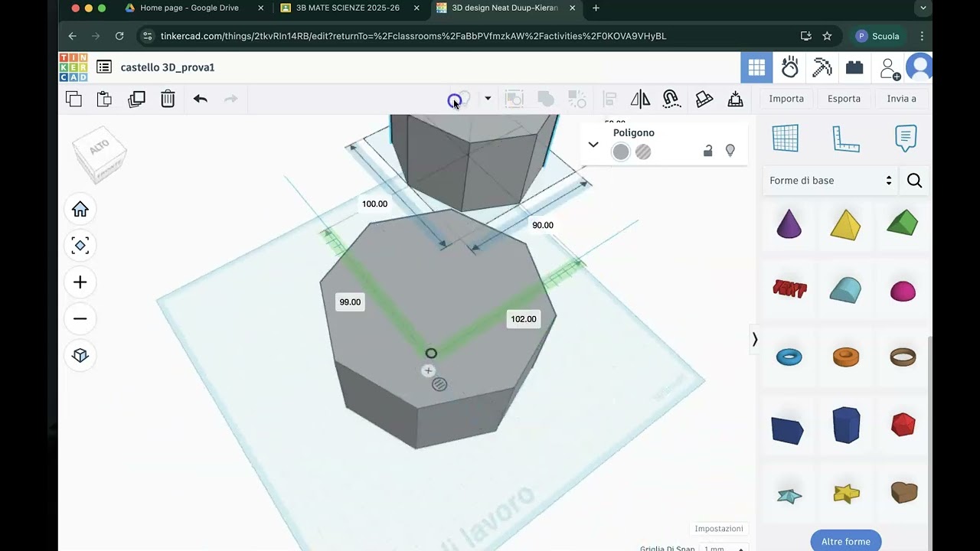
Task: Pick the yellow pyramid shape
Action: click(846, 224)
